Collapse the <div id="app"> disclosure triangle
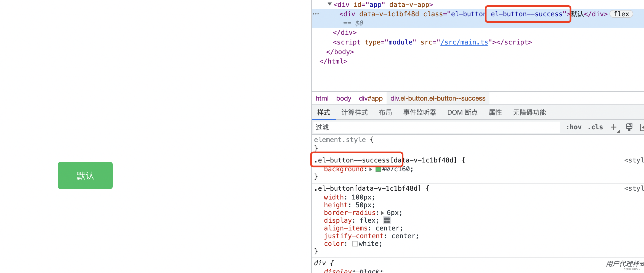 tap(329, 4)
